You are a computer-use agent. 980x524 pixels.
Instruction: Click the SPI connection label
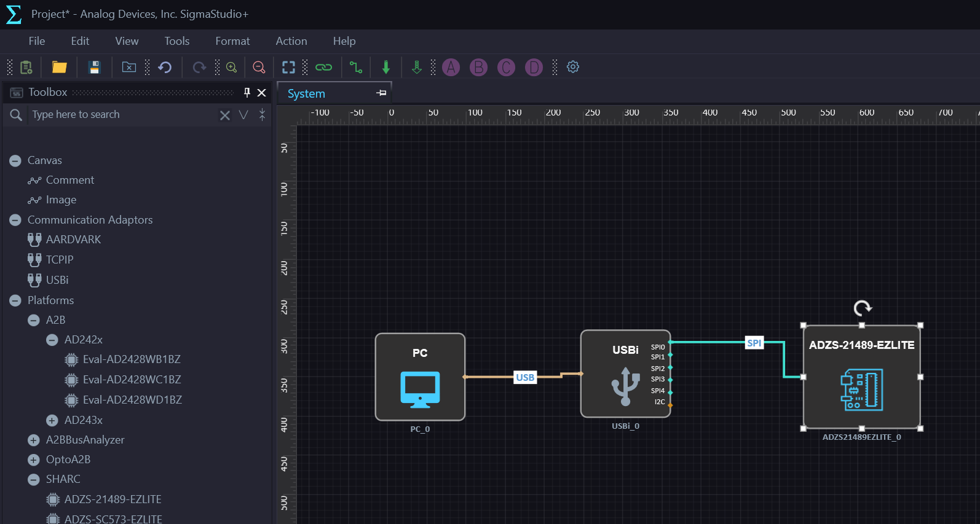(x=754, y=343)
